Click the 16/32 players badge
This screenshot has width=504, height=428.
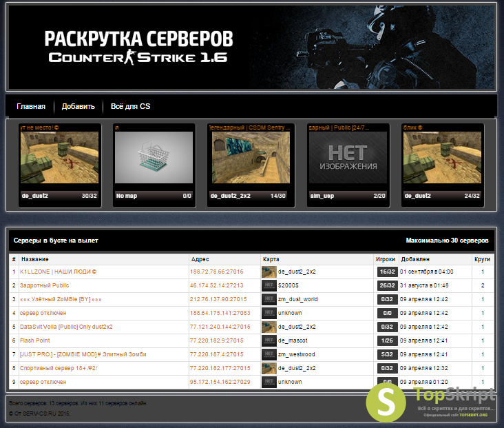click(388, 272)
